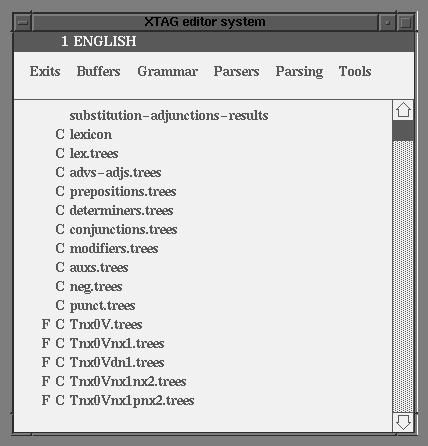The height and width of the screenshot is (446, 428).
Task: Select advs-adjs.trees file
Action: coord(115,173)
